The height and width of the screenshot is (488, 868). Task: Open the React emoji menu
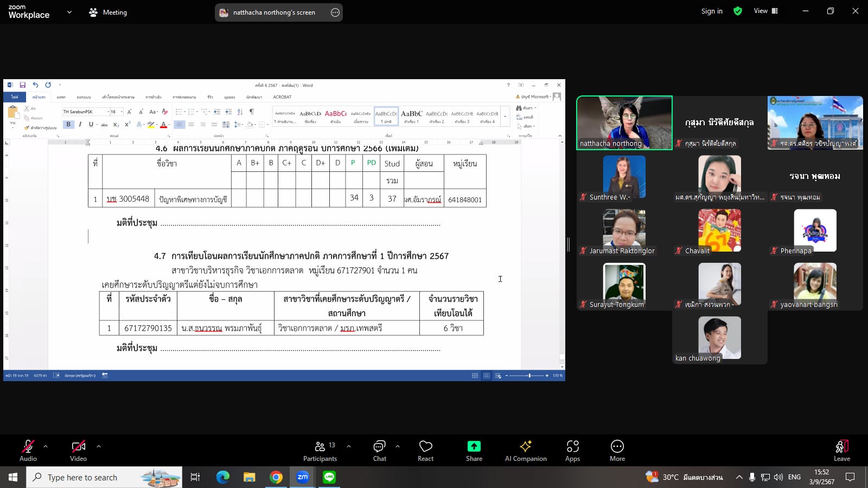[425, 450]
